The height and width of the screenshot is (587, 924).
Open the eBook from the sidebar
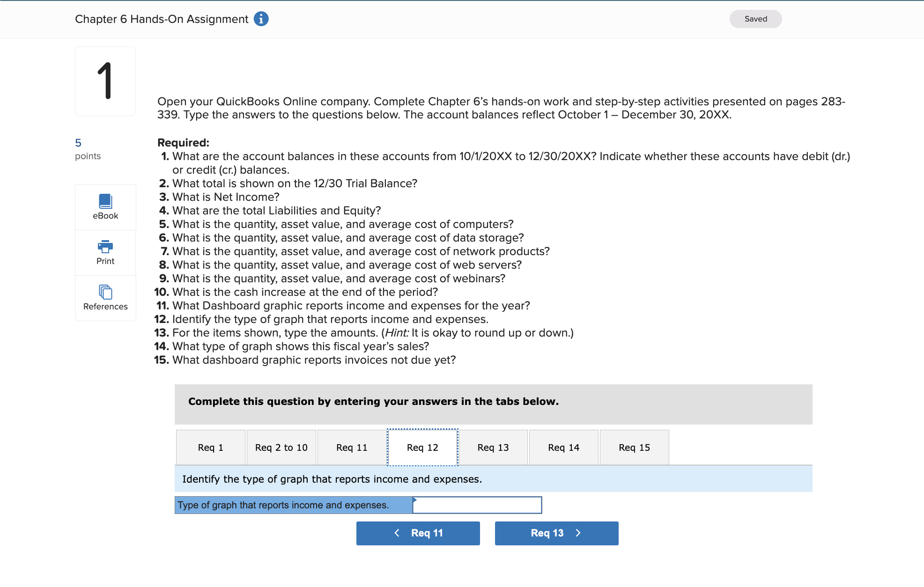point(105,207)
